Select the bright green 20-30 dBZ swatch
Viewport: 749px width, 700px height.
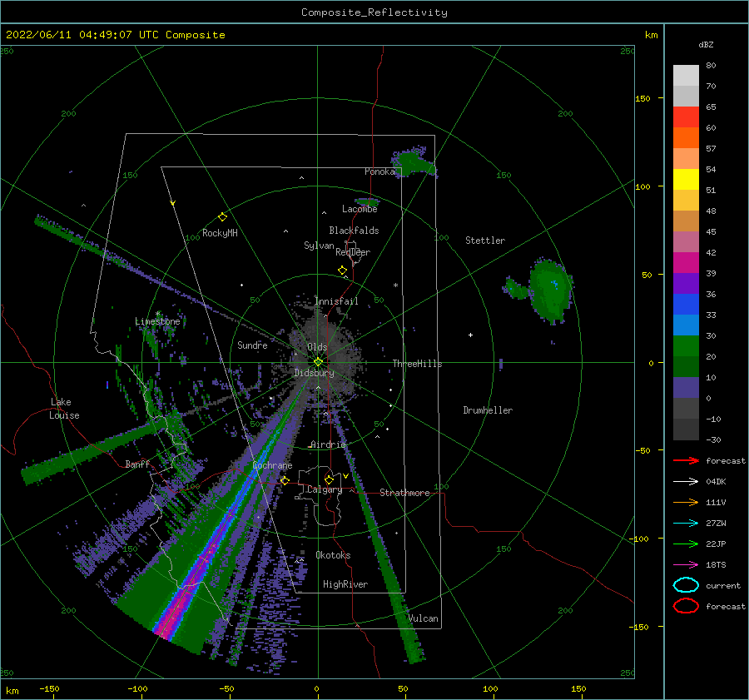(686, 346)
